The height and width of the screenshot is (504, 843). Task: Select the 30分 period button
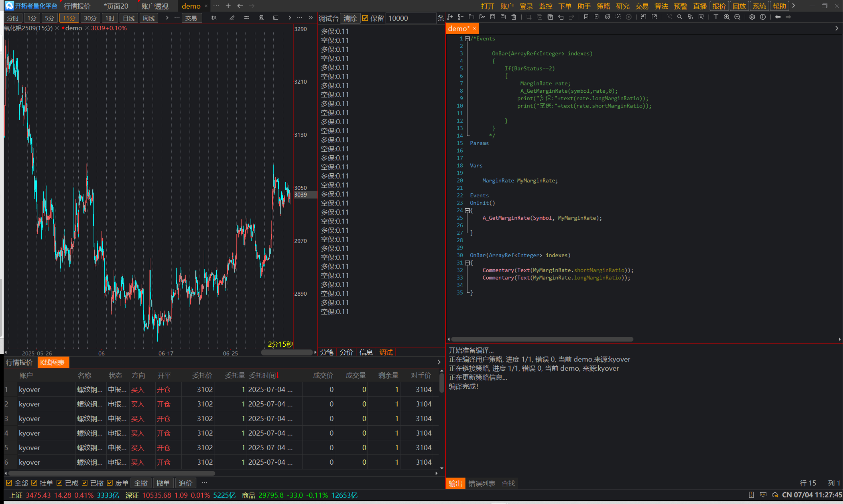pyautogui.click(x=90, y=18)
